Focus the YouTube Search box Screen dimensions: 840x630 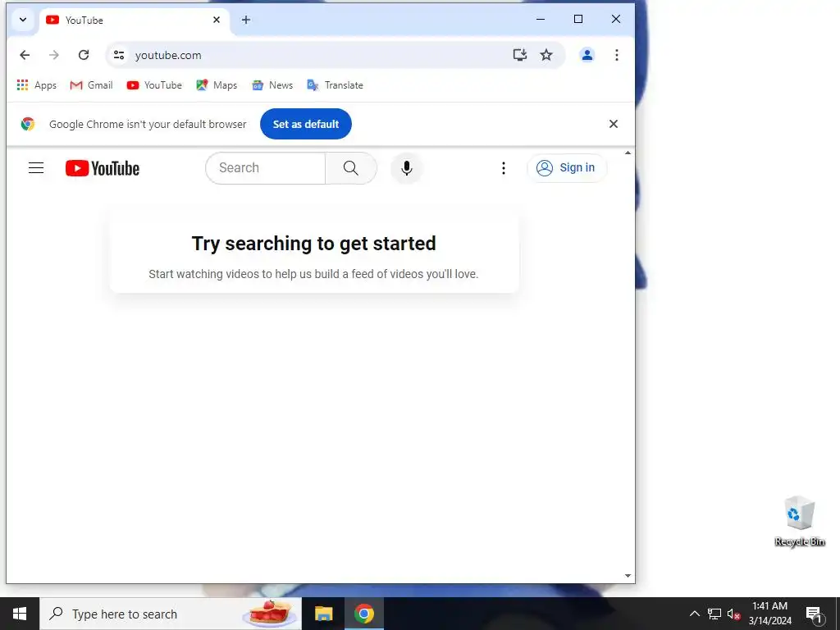coord(265,167)
